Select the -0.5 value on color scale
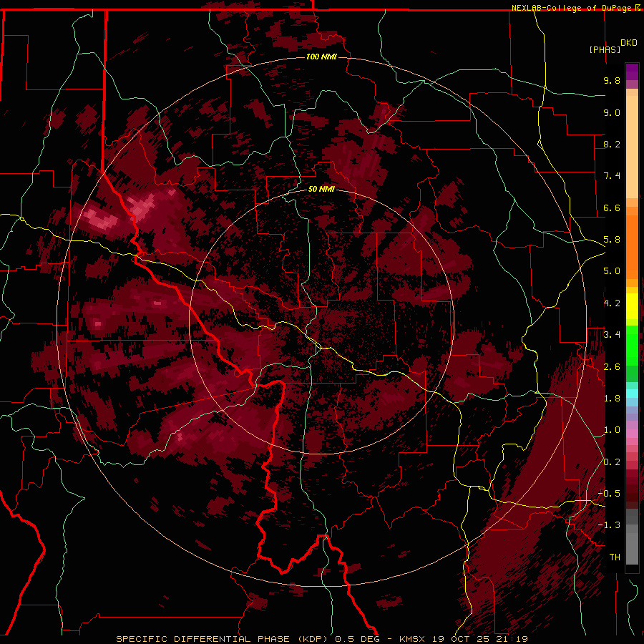This screenshot has width=644, height=644. 610,494
